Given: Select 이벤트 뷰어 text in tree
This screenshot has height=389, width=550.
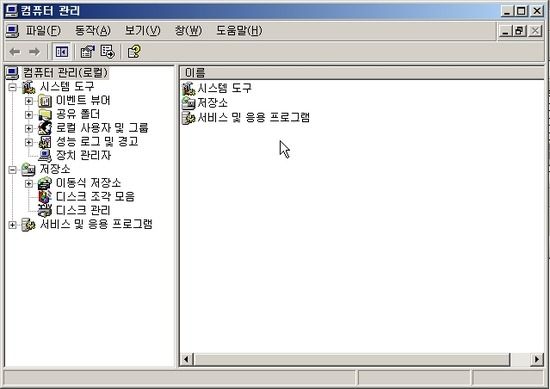Looking at the screenshot, I should click(83, 100).
